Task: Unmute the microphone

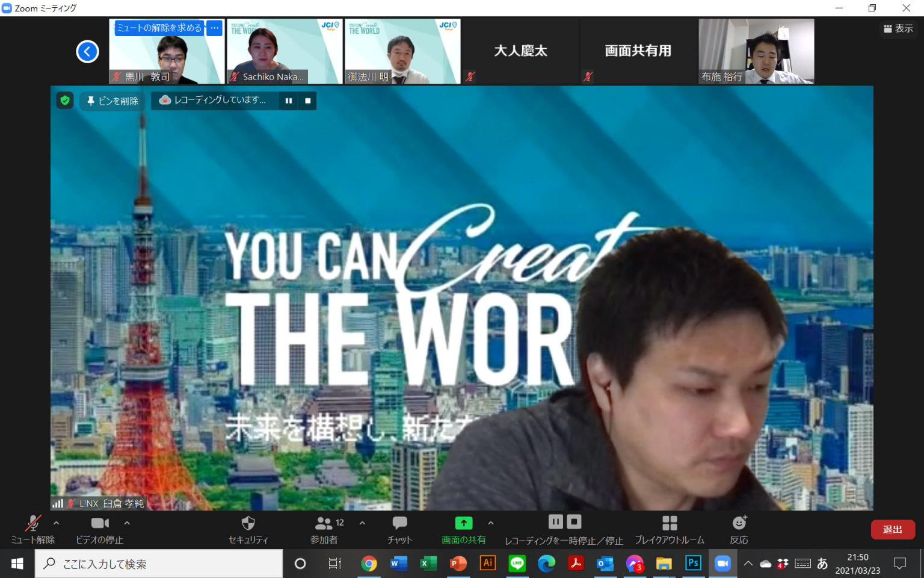Action: [x=32, y=529]
